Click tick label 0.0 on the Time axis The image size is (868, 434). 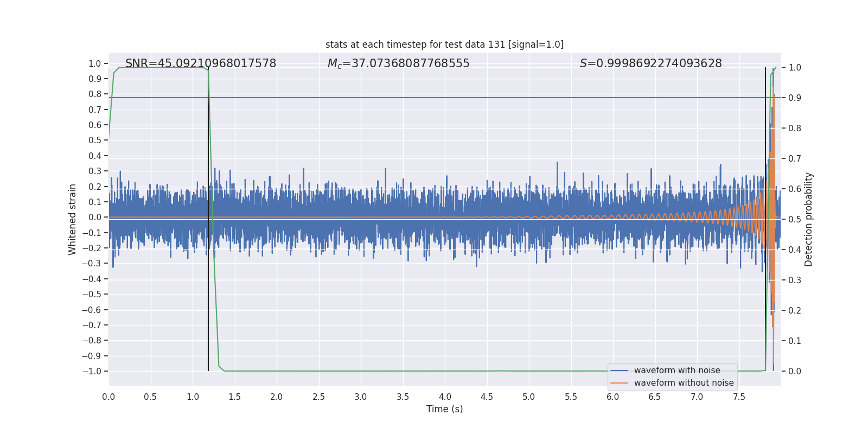tap(108, 397)
